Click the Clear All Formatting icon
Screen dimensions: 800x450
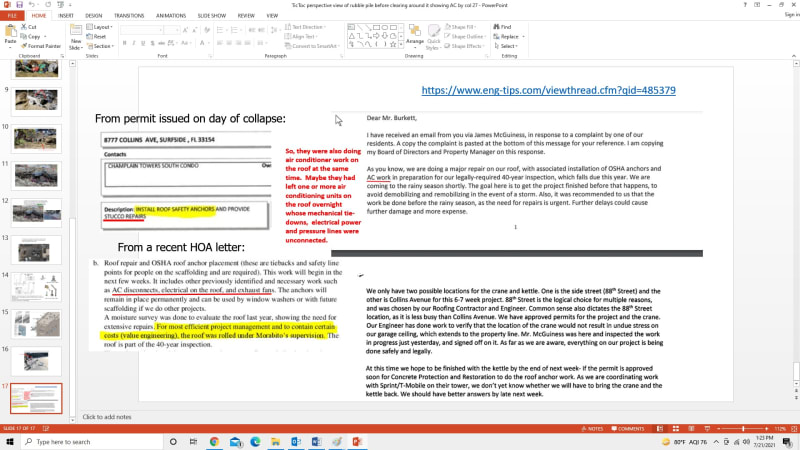click(x=207, y=31)
